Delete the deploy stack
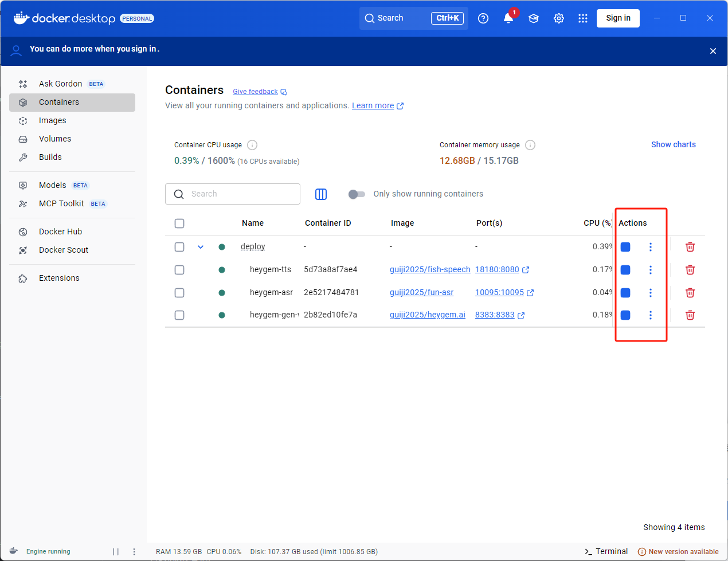The width and height of the screenshot is (728, 561). click(x=690, y=247)
